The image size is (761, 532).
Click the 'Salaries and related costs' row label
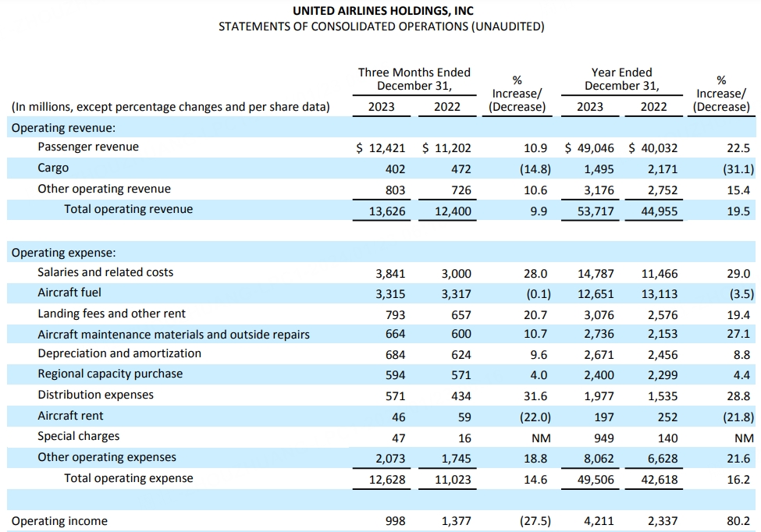(x=105, y=272)
